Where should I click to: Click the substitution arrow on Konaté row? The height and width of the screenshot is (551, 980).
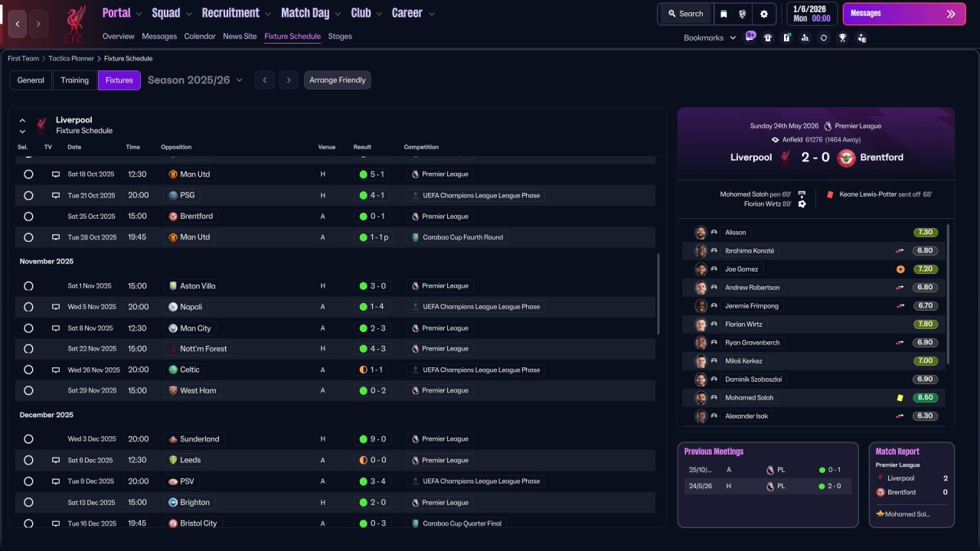(x=900, y=251)
